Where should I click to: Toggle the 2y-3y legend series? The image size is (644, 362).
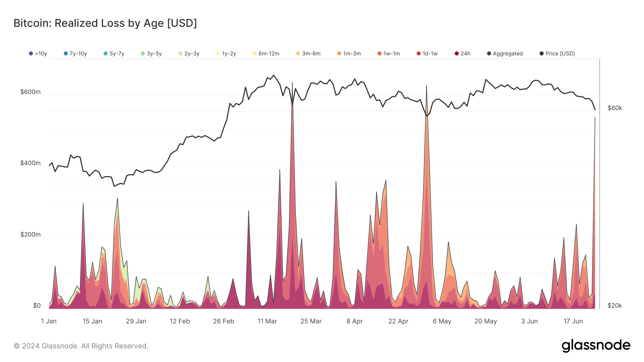(189, 54)
